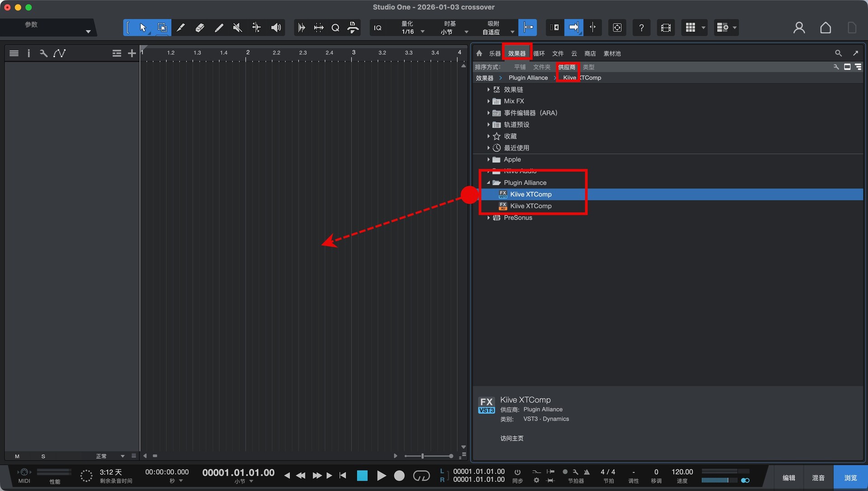868x491 pixels.
Task: Toggle Autoscroll arrow button
Action: tap(573, 28)
